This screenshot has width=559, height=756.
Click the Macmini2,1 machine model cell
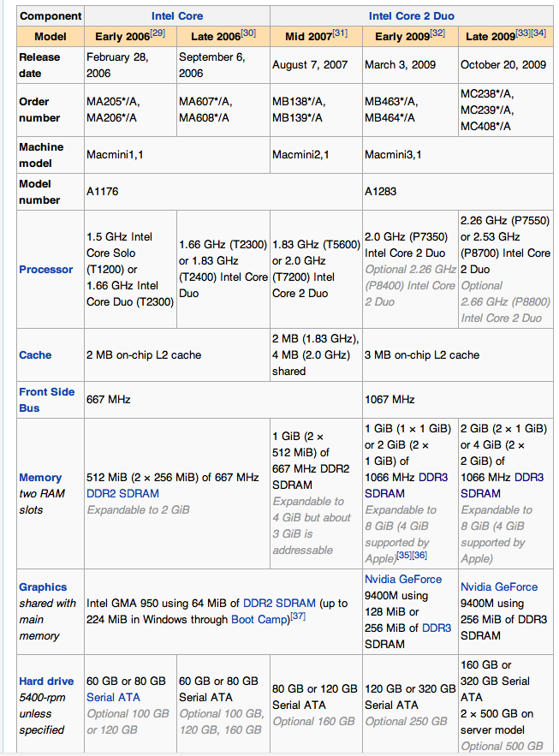coord(316,155)
